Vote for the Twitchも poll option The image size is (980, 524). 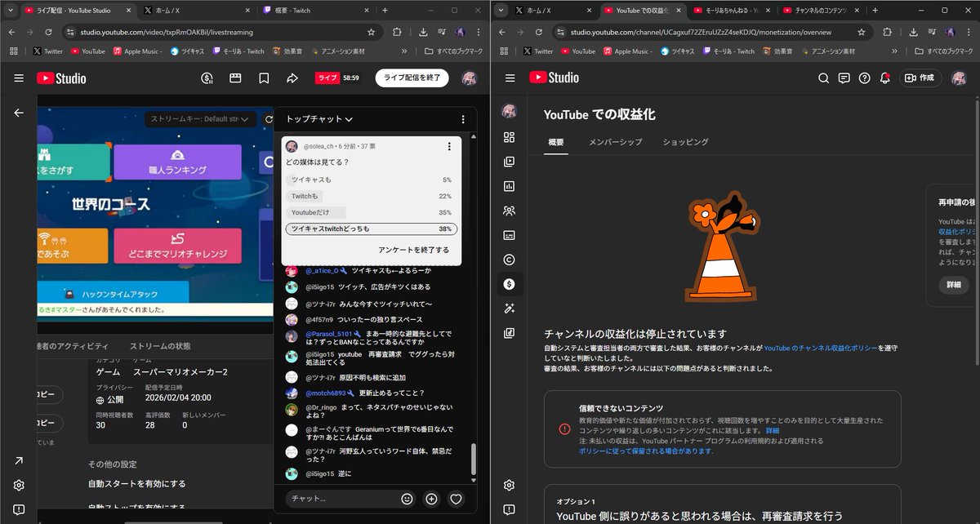367,196
